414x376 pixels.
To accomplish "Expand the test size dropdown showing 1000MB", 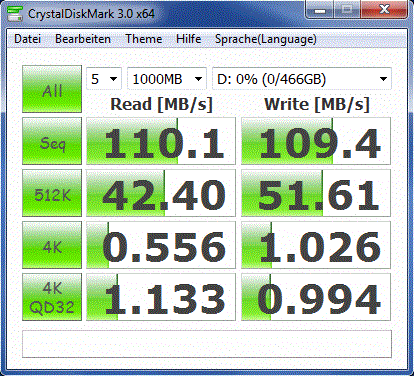I will pos(167,79).
